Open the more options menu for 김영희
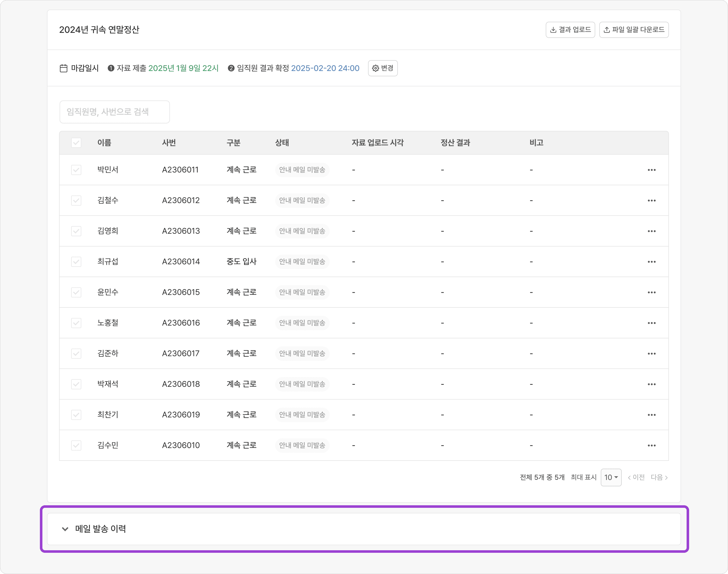The width and height of the screenshot is (728, 574). [x=652, y=231]
